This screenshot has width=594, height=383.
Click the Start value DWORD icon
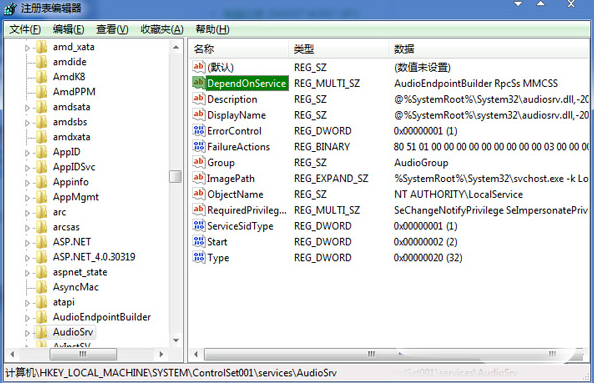tap(199, 242)
